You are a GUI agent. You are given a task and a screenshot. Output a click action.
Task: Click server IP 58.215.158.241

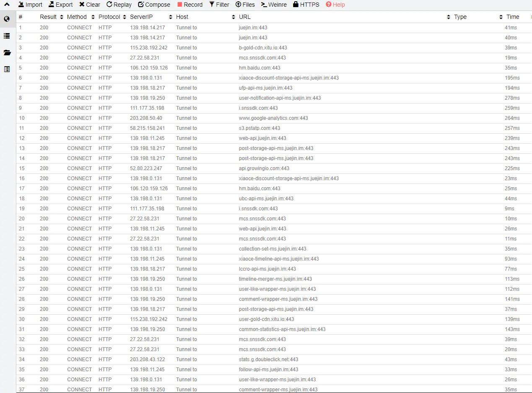coord(148,128)
